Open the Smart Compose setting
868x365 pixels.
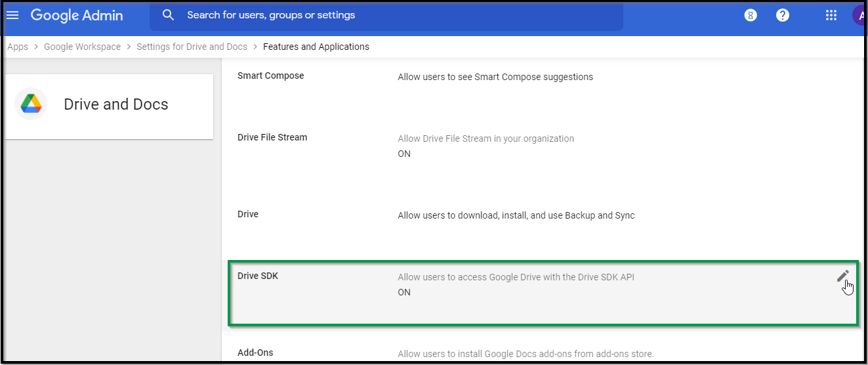pyautogui.click(x=270, y=76)
